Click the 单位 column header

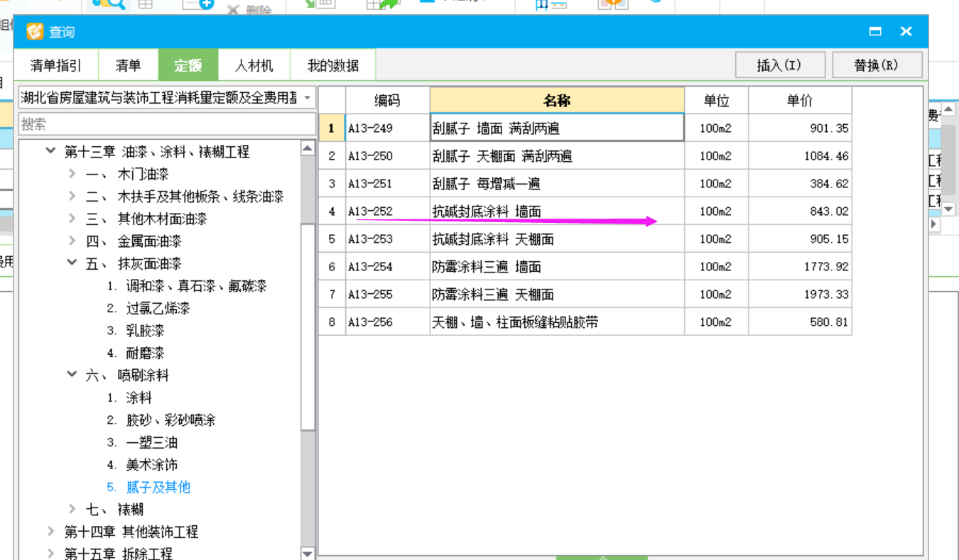tap(716, 101)
